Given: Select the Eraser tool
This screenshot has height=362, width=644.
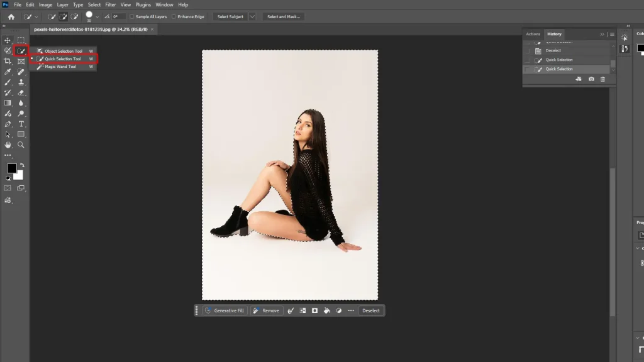Looking at the screenshot, I should tap(21, 93).
